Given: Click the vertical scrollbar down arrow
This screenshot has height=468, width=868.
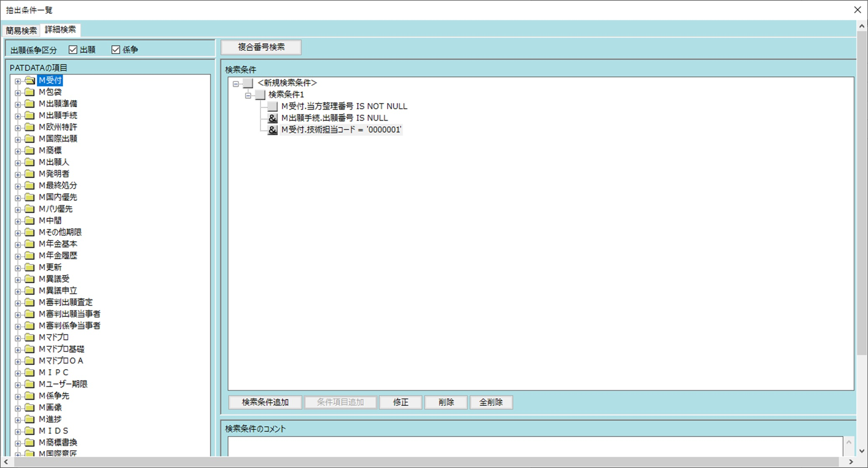Looking at the screenshot, I should point(862,451).
